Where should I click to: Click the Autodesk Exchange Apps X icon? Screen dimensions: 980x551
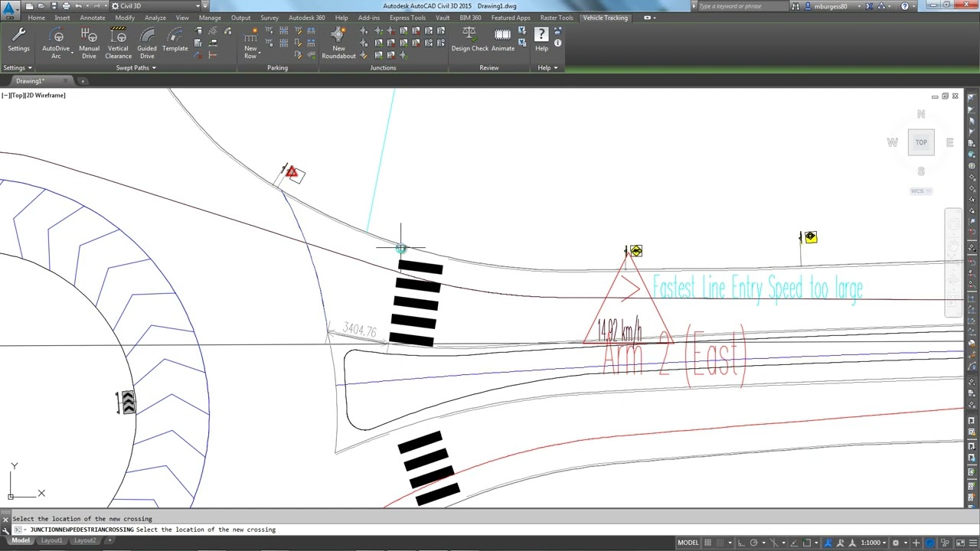click(869, 6)
